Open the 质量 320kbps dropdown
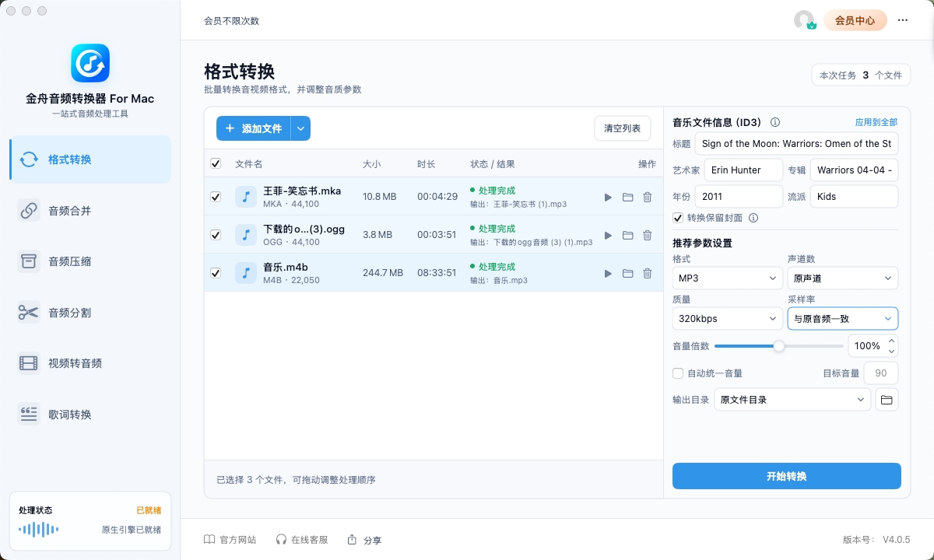The width and height of the screenshot is (934, 560). pos(728,318)
